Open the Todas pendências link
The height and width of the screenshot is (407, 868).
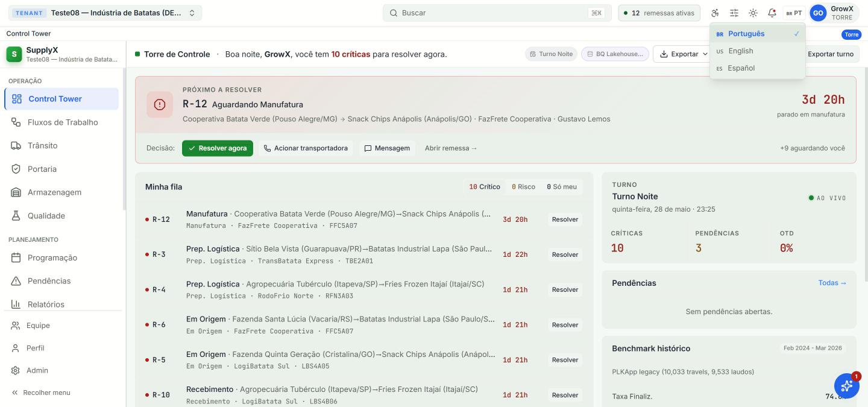(x=832, y=283)
